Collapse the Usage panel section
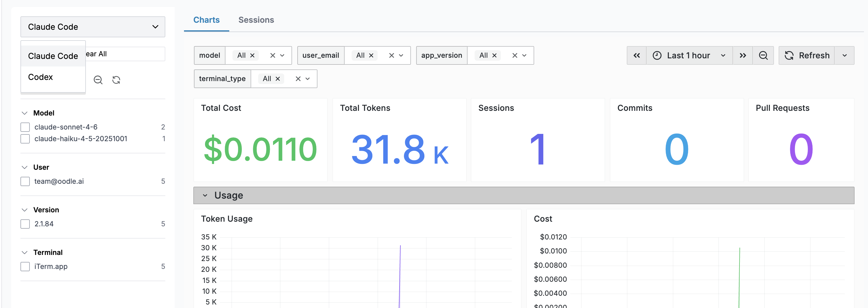This screenshot has height=308, width=868. tap(206, 195)
